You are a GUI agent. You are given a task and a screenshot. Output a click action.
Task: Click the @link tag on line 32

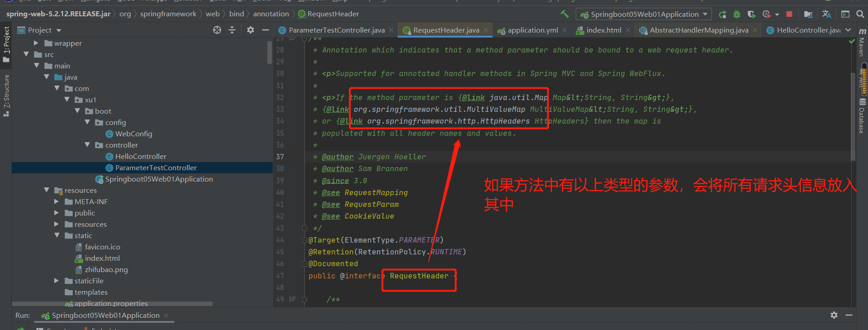(x=473, y=98)
